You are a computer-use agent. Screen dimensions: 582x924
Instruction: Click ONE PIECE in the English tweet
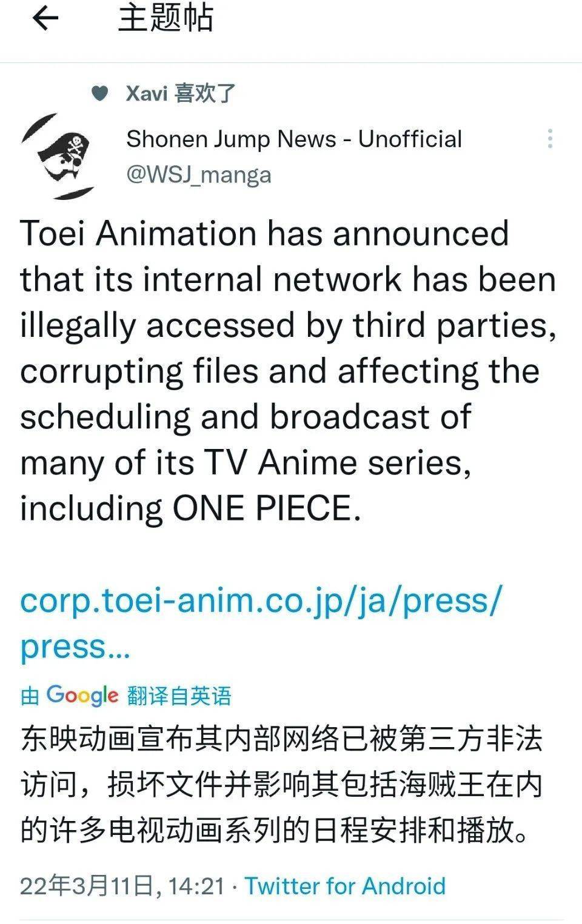(262, 508)
